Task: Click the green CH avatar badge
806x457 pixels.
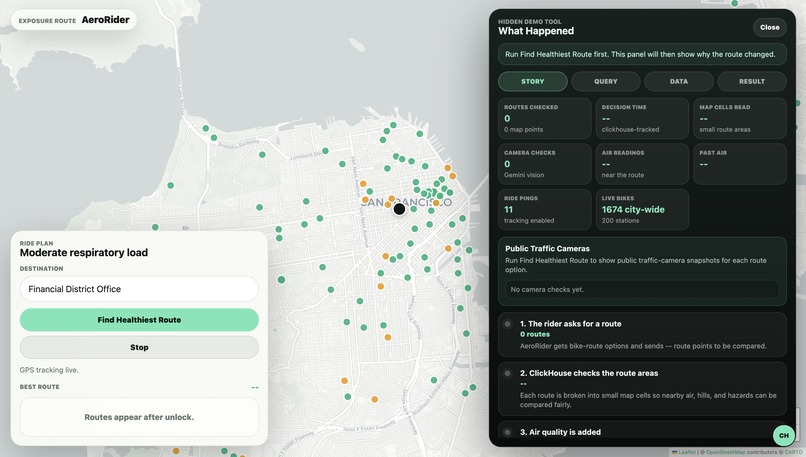Action: point(783,435)
